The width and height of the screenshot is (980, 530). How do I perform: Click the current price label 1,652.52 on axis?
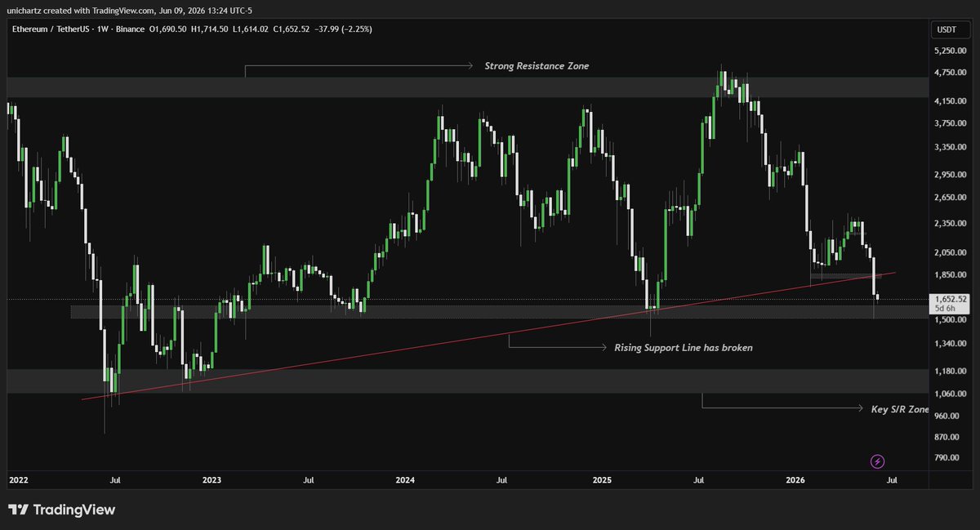950,300
